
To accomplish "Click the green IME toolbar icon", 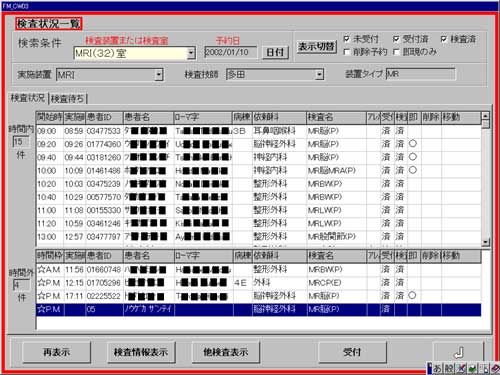I will click(472, 368).
